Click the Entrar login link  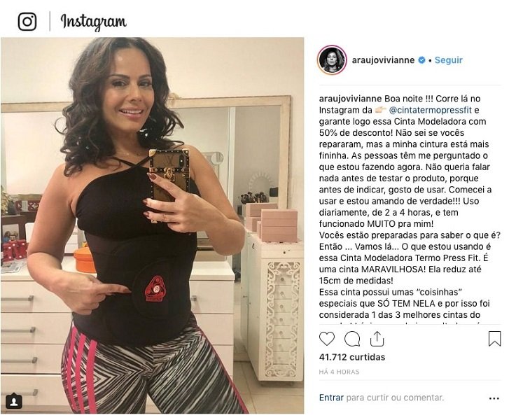click(x=331, y=398)
